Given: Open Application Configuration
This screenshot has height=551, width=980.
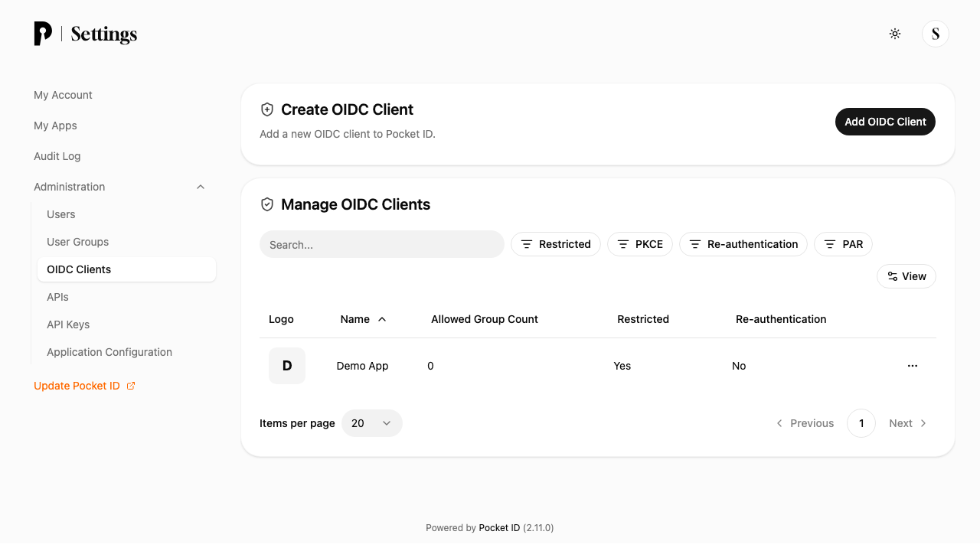Looking at the screenshot, I should click(109, 352).
